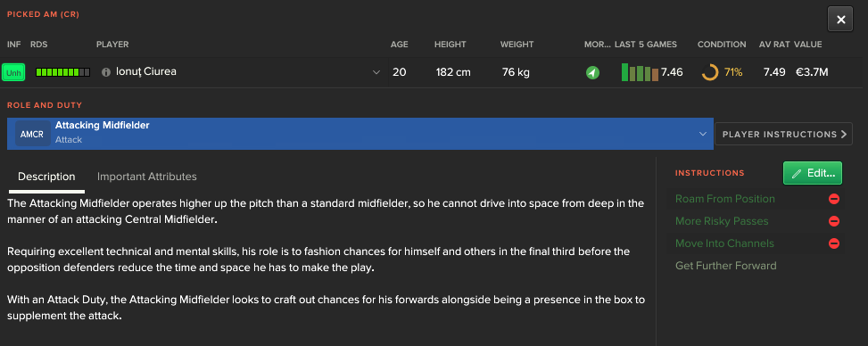Click the orange condition circle icon
868x346 pixels.
[710, 72]
